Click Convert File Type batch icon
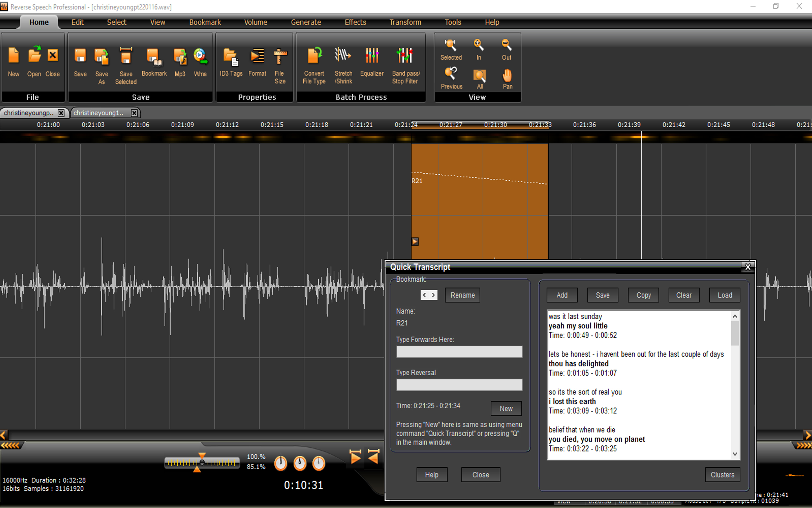Image resolution: width=812 pixels, height=508 pixels. point(314,55)
